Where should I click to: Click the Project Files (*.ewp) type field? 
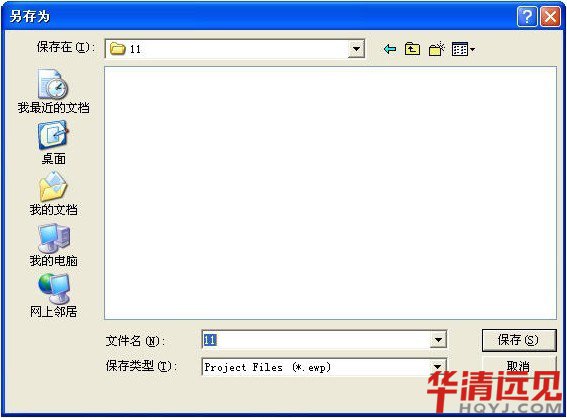point(316,367)
